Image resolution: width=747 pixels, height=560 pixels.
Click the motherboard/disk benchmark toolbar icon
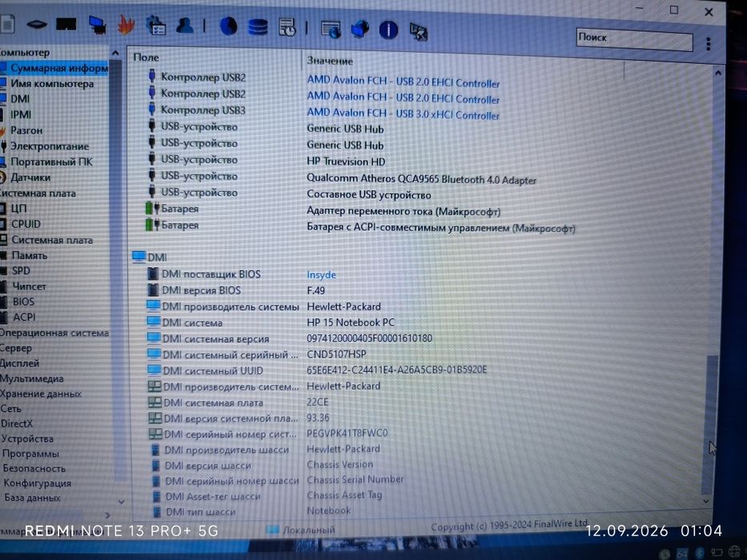[x=36, y=24]
